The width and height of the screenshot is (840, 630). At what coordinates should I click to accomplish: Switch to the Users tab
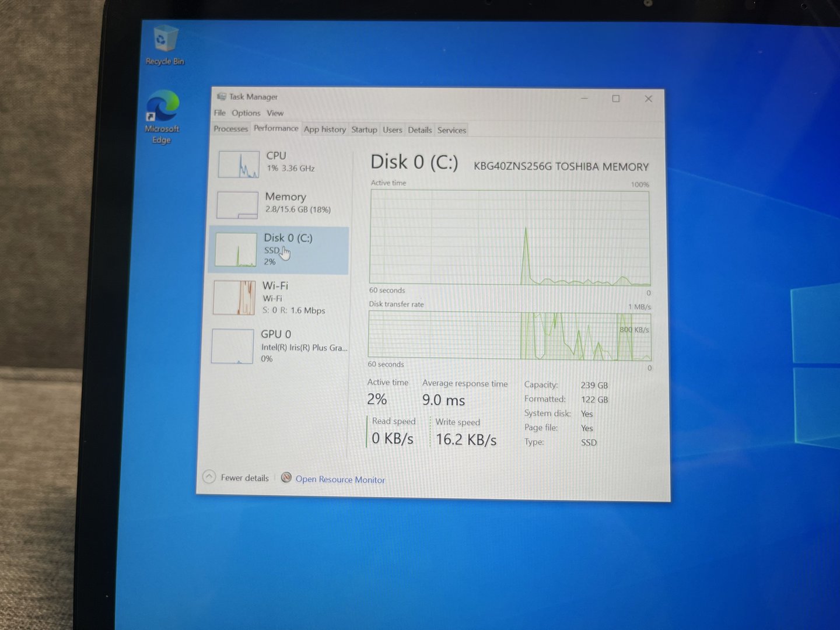[392, 130]
